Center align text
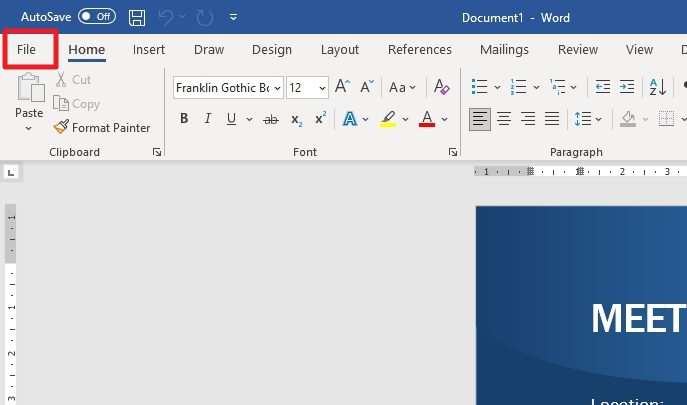 [504, 118]
